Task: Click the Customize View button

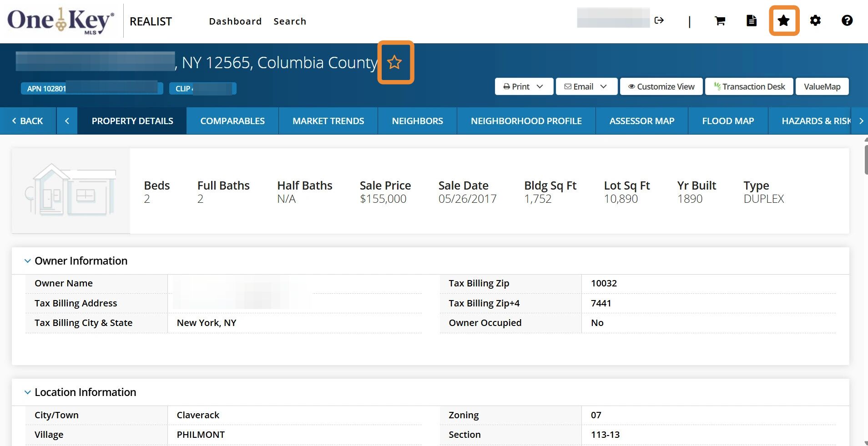Action: [x=661, y=86]
